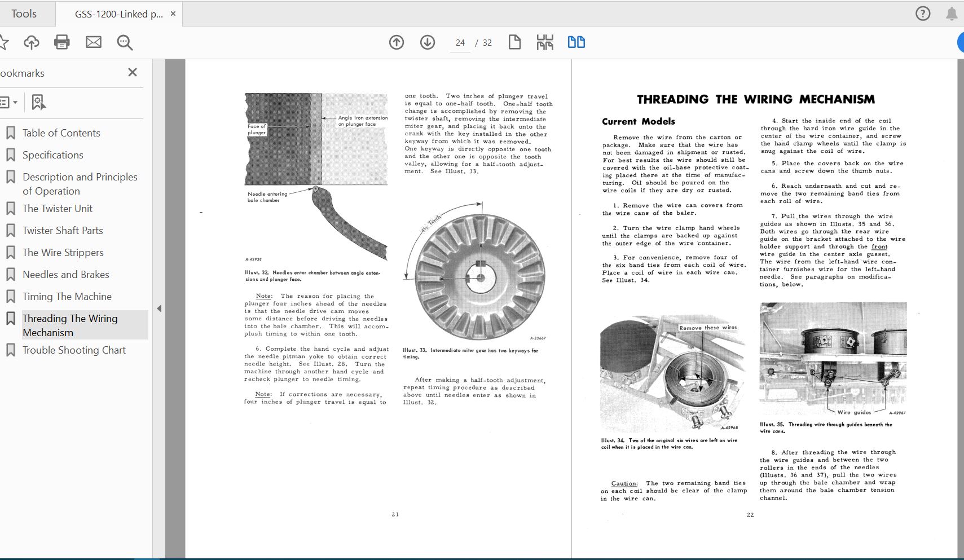This screenshot has width=964, height=560.
Task: Open the find text magnifier tool
Action: coord(125,42)
